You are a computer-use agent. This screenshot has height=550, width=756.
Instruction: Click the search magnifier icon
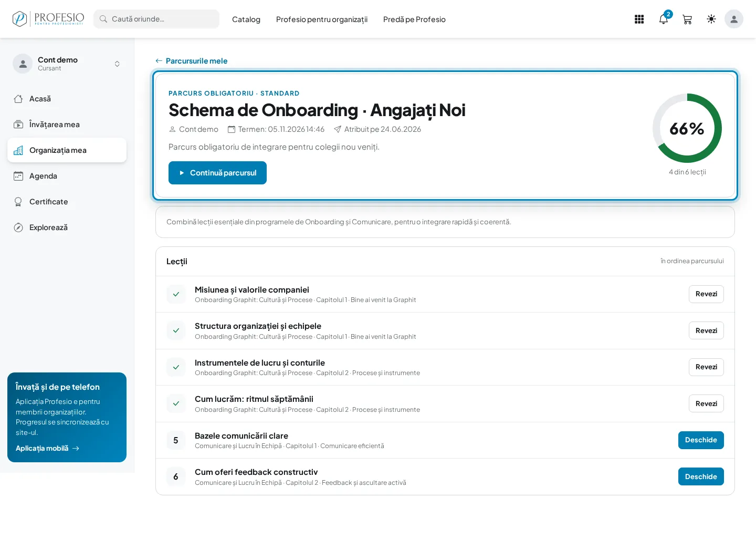point(103,19)
